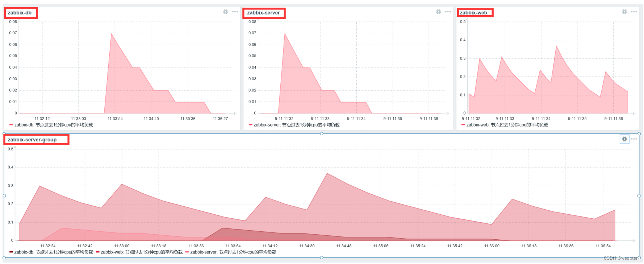Click dark red zabbix-db swatch in group legend
Screen dimensions: 644x264
(11, 252)
